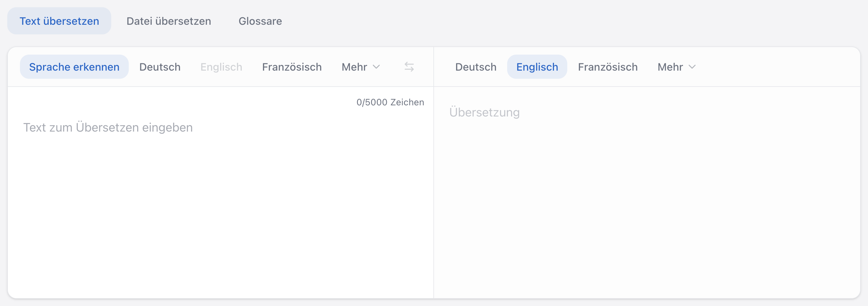Enable "Sprache erkennen" for source language

[x=74, y=66]
